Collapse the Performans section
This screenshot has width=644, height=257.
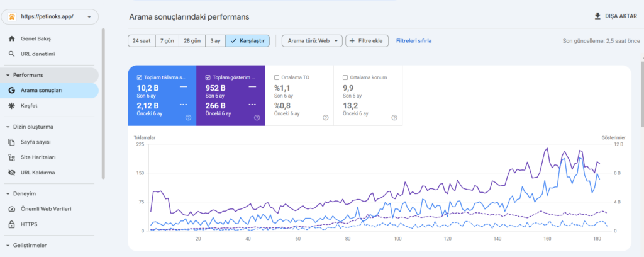click(8, 75)
